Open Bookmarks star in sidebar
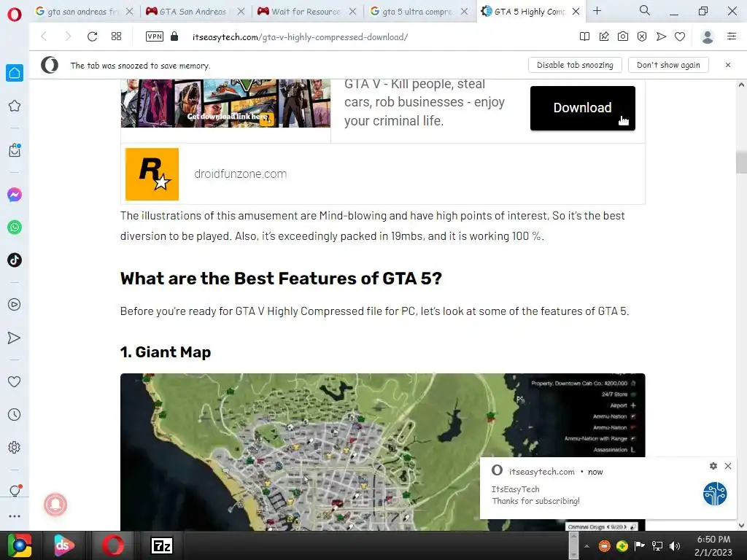The width and height of the screenshot is (747, 560). [15, 106]
